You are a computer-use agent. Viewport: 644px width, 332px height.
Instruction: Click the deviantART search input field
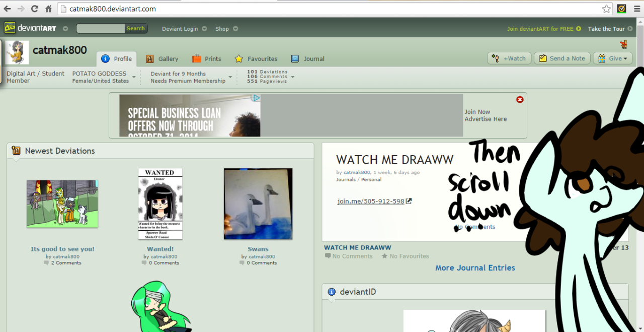(100, 29)
